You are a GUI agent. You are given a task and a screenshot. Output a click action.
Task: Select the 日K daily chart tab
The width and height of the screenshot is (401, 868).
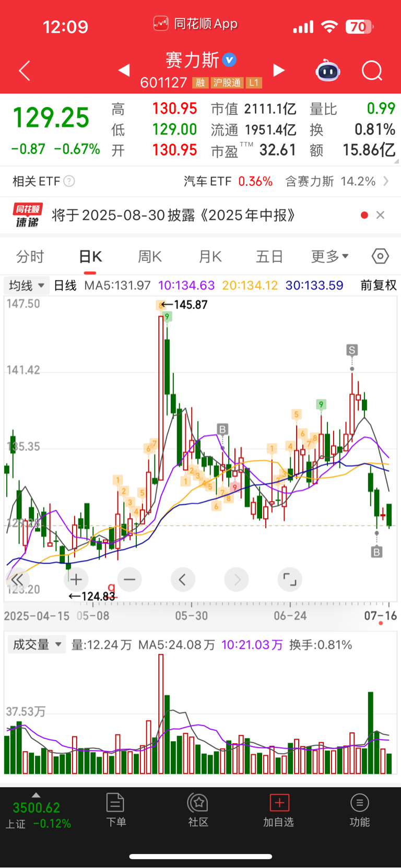(x=90, y=256)
